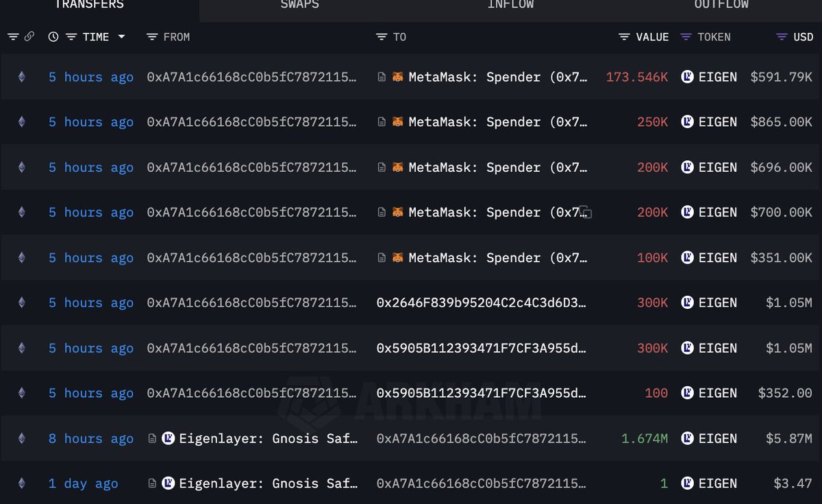The height and width of the screenshot is (504, 822).
Task: Click MetaMask fox icon in 173.546K row
Action: 398,77
